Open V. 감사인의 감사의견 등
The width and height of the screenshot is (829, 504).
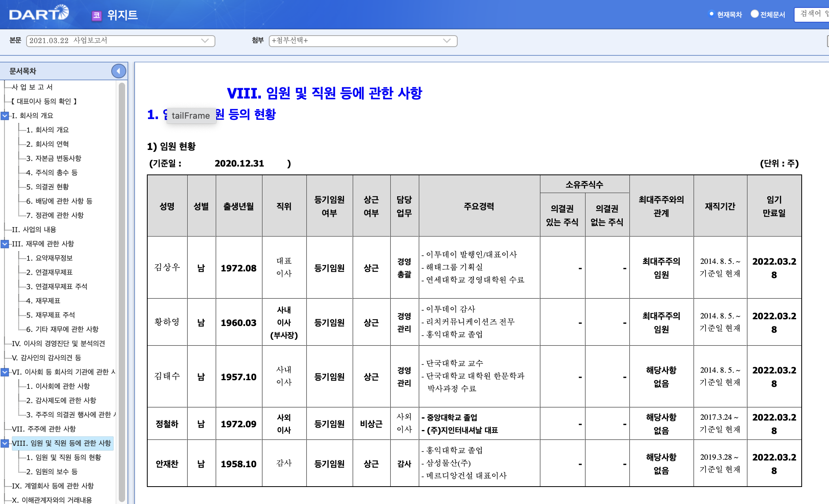[46, 358]
